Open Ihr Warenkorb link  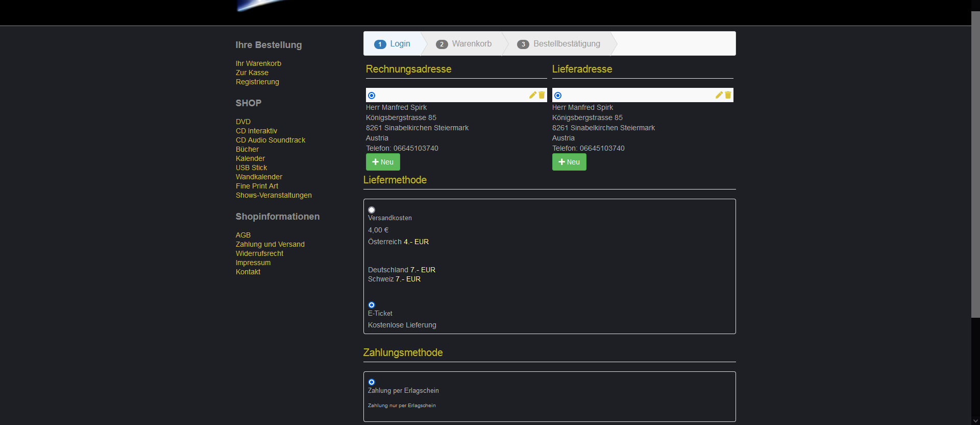[x=258, y=63]
